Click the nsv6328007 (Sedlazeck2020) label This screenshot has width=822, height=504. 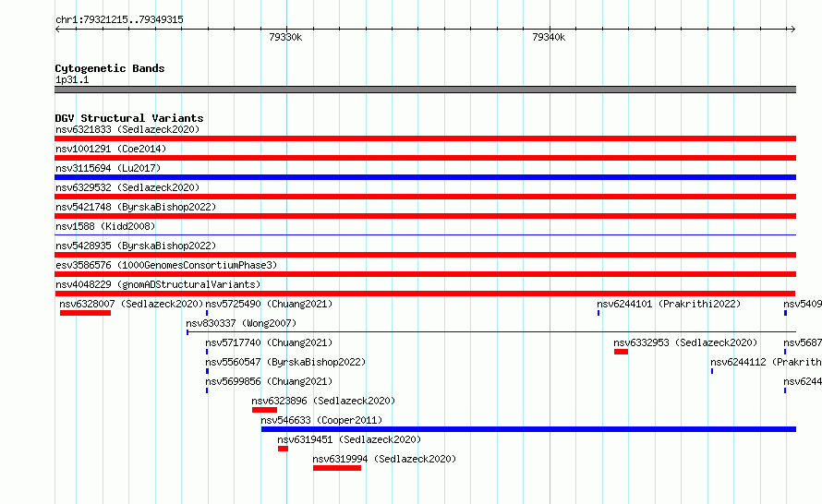[131, 304]
